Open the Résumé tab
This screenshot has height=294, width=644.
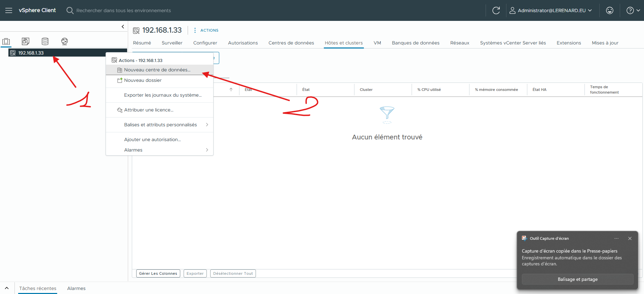tap(142, 43)
